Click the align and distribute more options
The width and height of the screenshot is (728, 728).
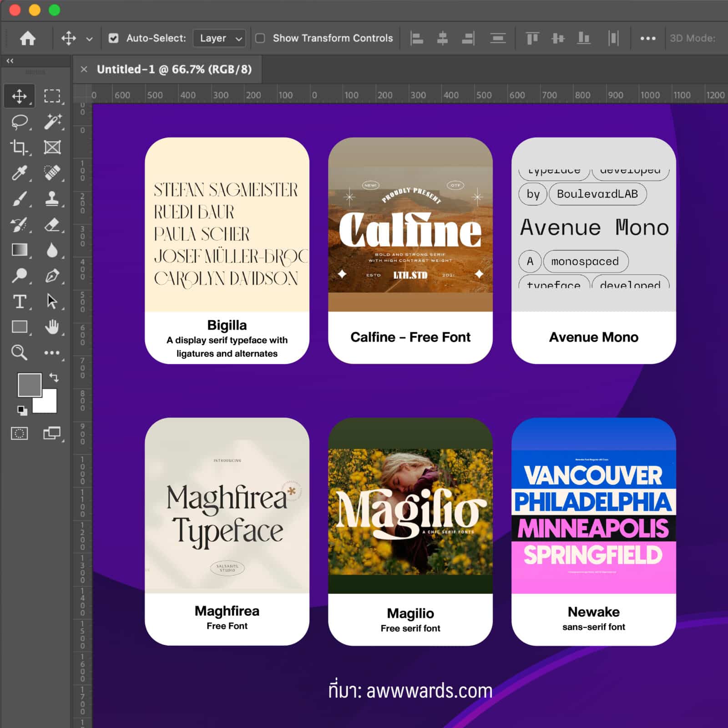click(x=647, y=38)
